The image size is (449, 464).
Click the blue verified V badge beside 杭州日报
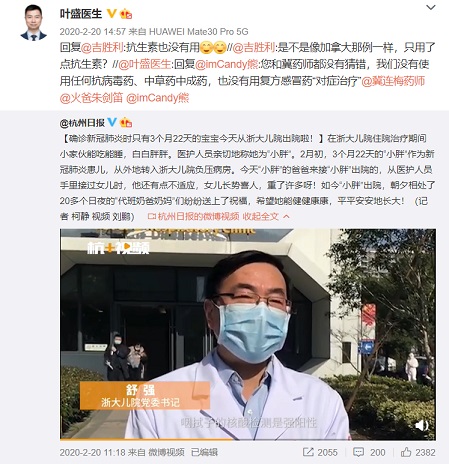point(112,122)
